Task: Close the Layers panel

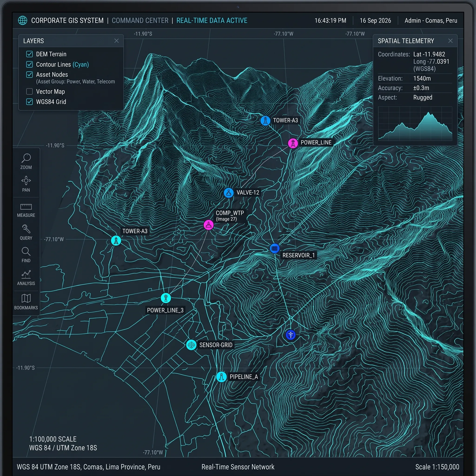Action: tap(116, 41)
